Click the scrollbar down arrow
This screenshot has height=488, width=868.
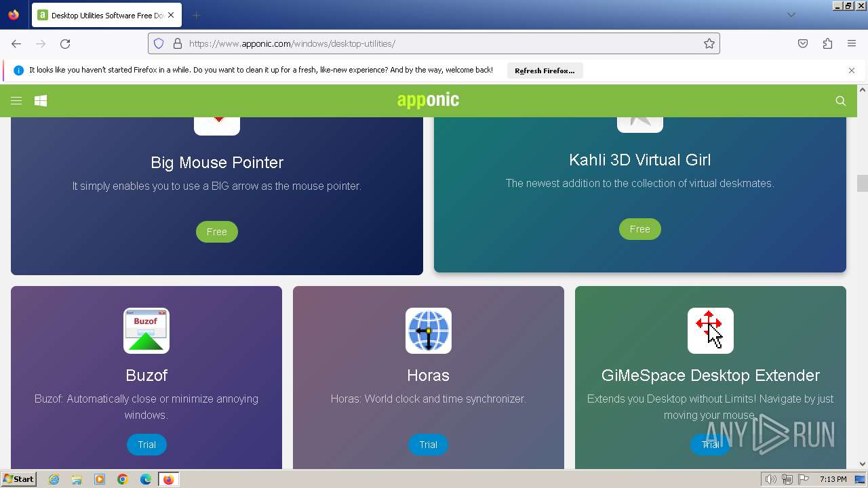(863, 464)
